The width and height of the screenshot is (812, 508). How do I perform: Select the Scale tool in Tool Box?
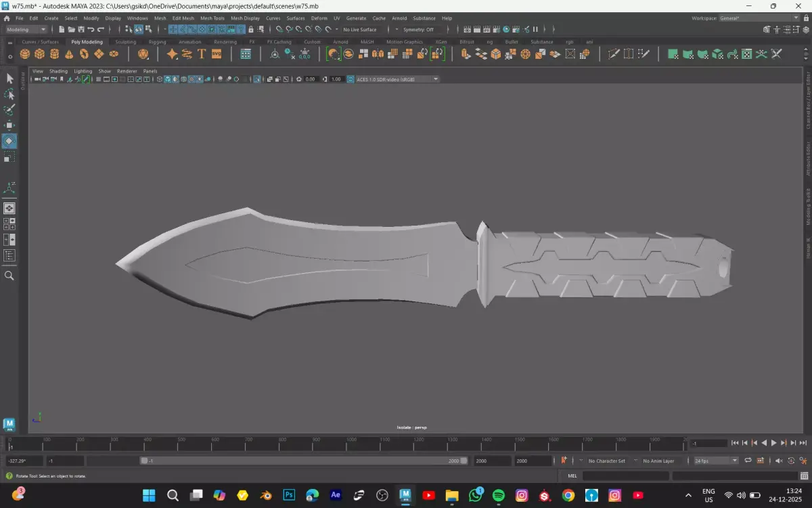click(x=9, y=156)
